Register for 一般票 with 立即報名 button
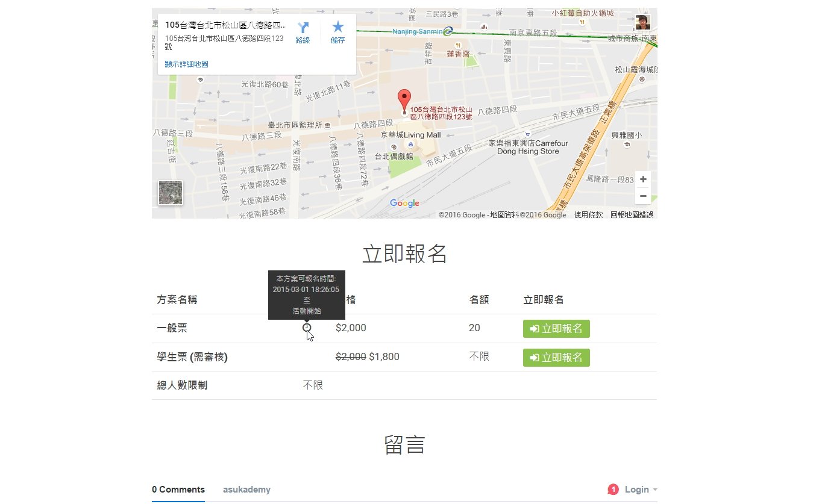Viewport: 822px width, 504px height. (556, 329)
